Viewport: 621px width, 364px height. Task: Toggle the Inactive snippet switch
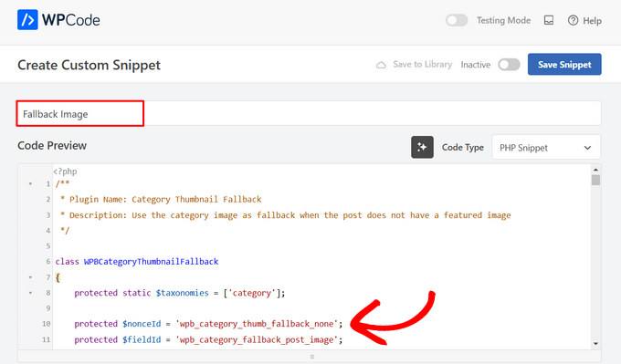click(509, 65)
